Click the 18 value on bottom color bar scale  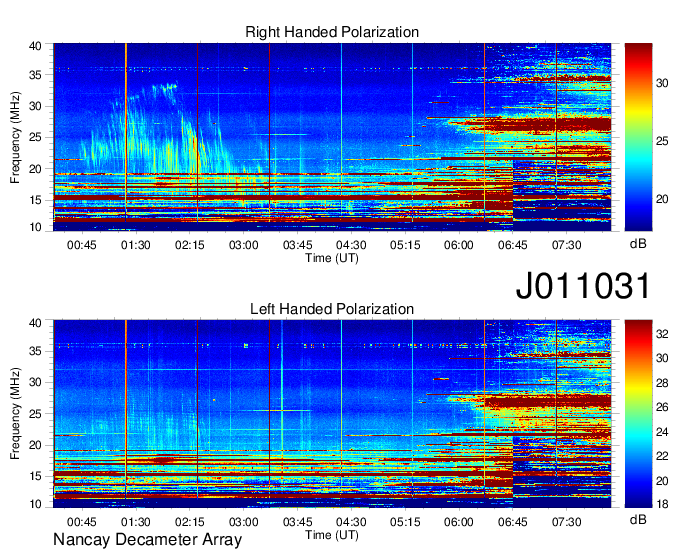point(662,504)
